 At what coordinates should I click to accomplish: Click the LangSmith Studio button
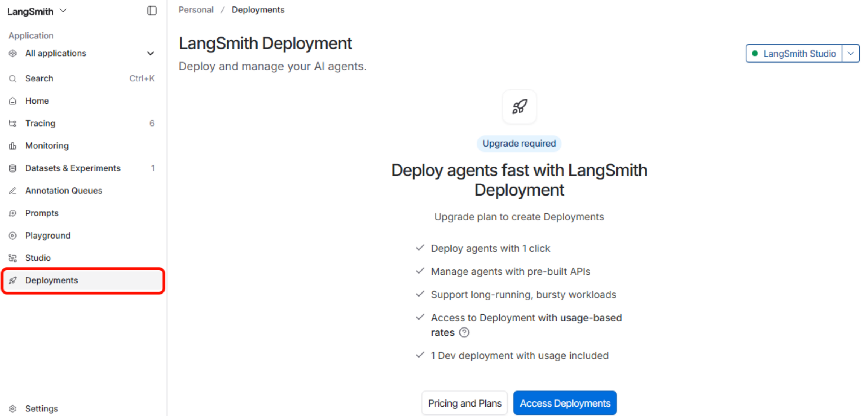794,54
